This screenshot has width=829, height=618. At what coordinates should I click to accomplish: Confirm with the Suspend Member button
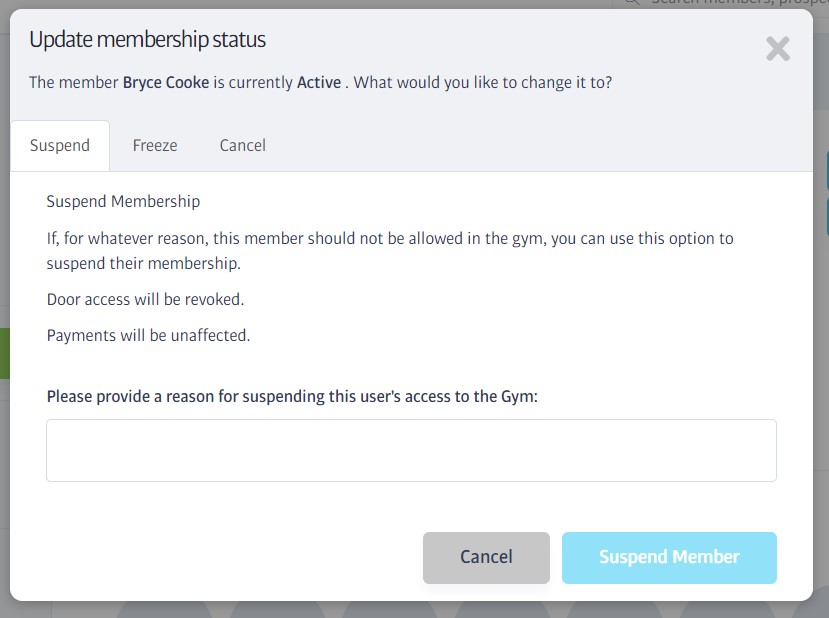(669, 558)
